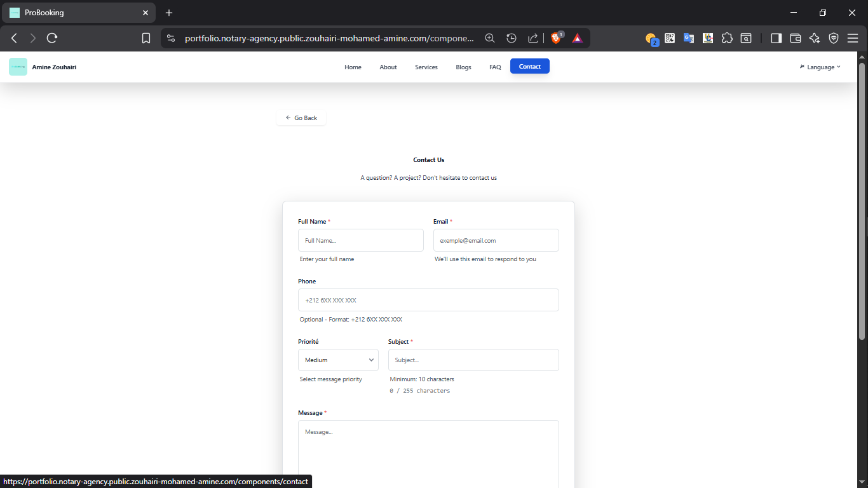Image resolution: width=868 pixels, height=488 pixels.
Task: Open the Priorité dropdown showing Medium
Action: pyautogui.click(x=338, y=360)
